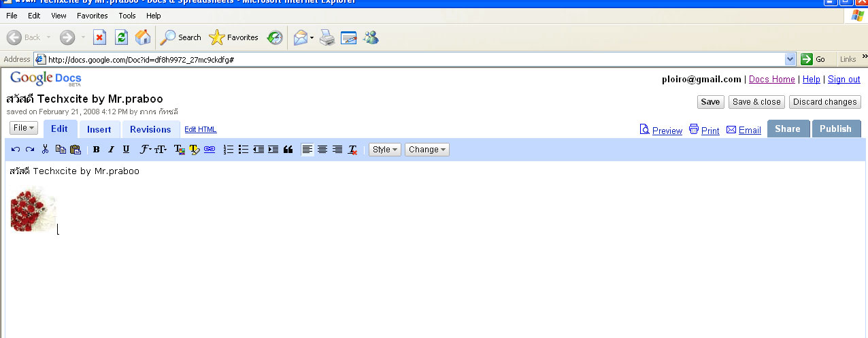Remove formatting with the eraser icon
Image resolution: width=868 pixels, height=338 pixels.
point(352,150)
